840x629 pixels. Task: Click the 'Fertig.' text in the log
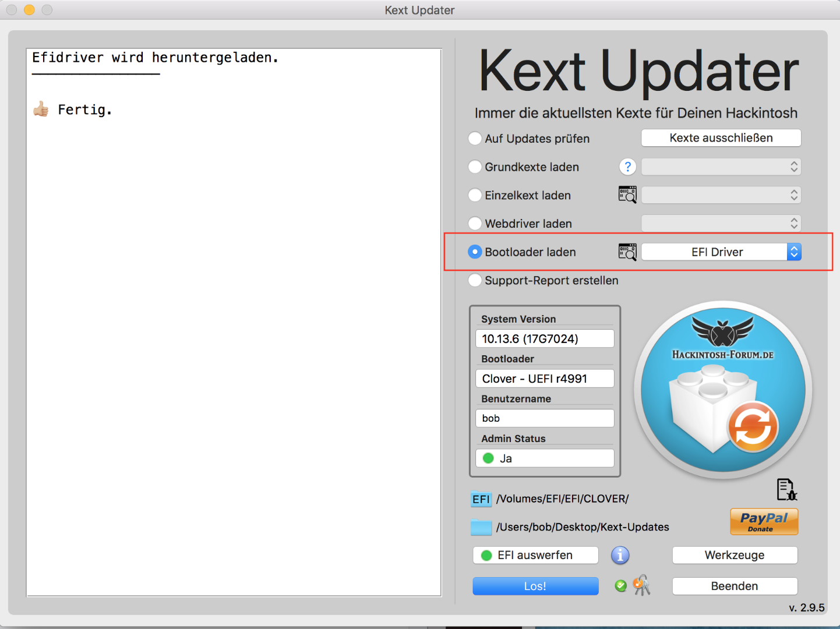pos(85,109)
